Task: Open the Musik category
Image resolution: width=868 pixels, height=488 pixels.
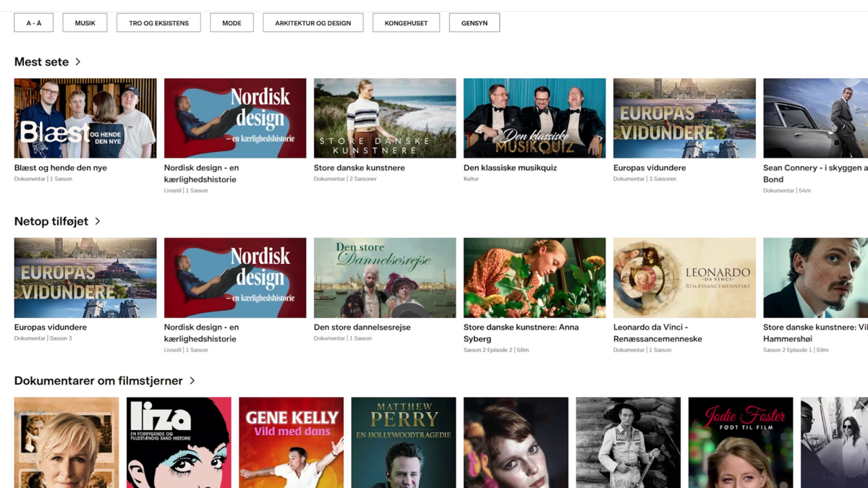Action: point(85,23)
